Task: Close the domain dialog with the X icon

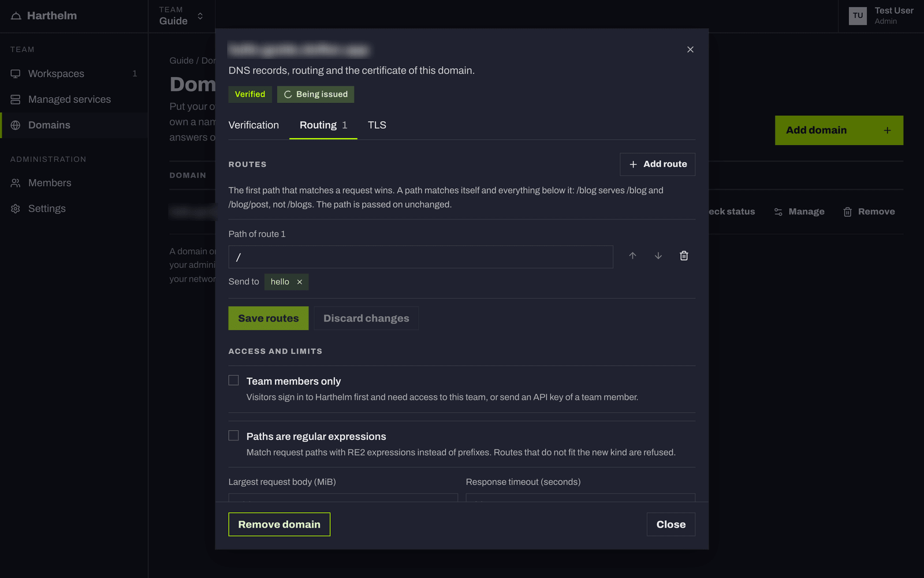Action: 690,50
